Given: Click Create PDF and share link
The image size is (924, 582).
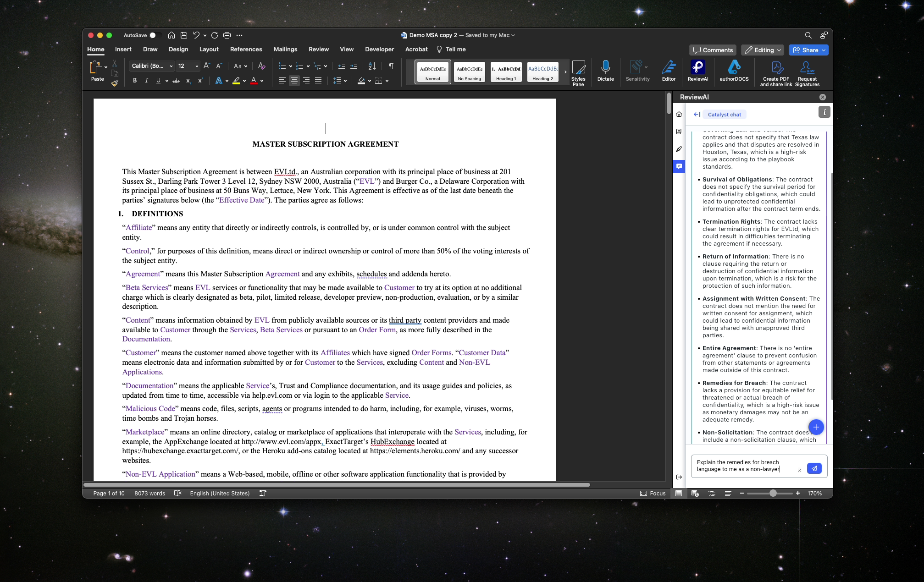Looking at the screenshot, I should click(776, 73).
